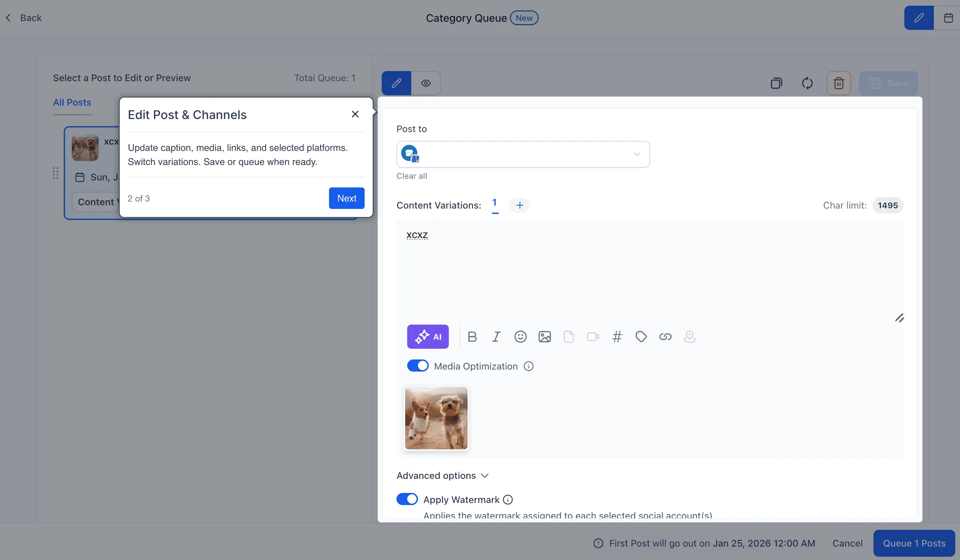Go back using the Back button

pyautogui.click(x=23, y=17)
